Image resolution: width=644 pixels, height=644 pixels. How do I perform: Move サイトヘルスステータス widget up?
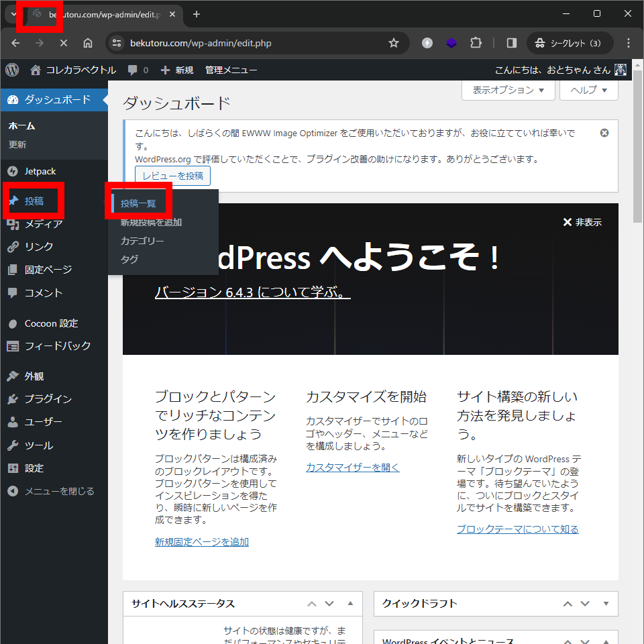pos(312,604)
